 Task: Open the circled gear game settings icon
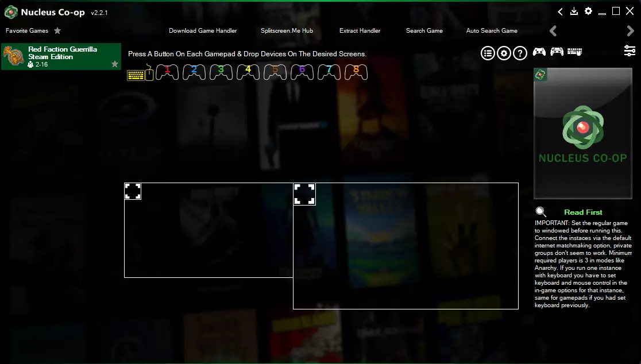tap(504, 53)
